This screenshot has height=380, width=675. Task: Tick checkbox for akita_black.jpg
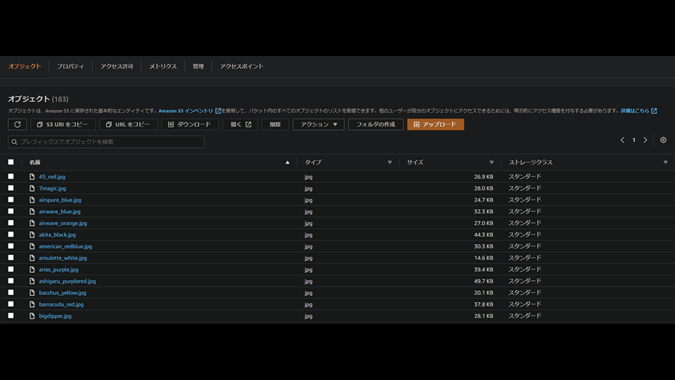(x=11, y=235)
